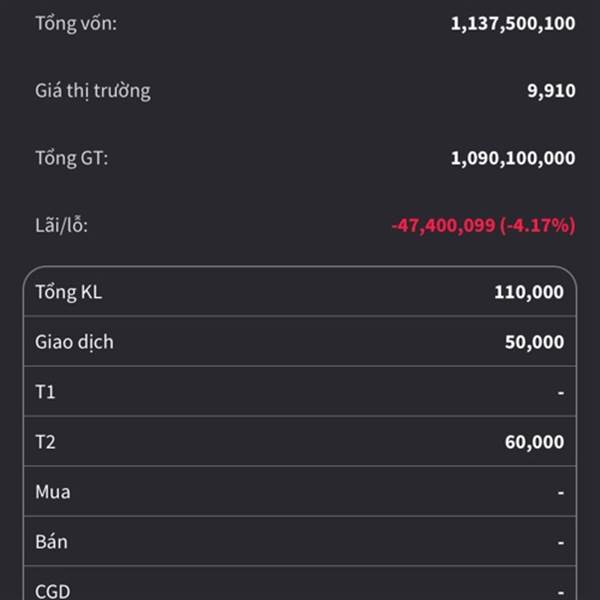Select the CGD row
Viewport: 600px width, 600px height.
coord(300,584)
